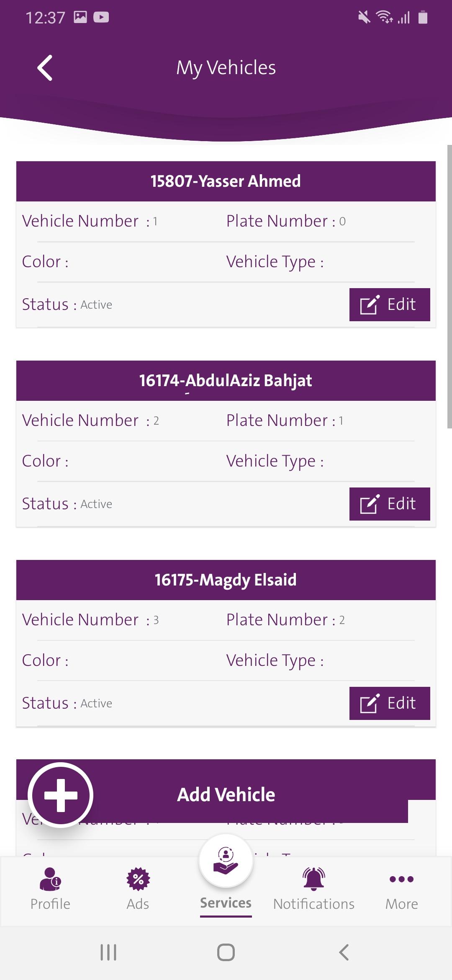Open the Ads percent badge icon
Image resolution: width=452 pixels, height=980 pixels.
[x=138, y=879]
